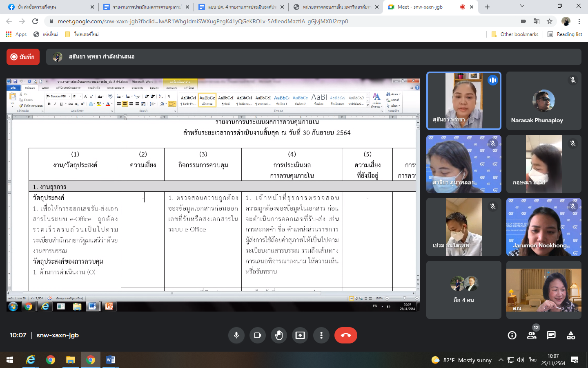Open Word from the Windows taskbar
The height and width of the screenshot is (368, 588).
tap(110, 360)
